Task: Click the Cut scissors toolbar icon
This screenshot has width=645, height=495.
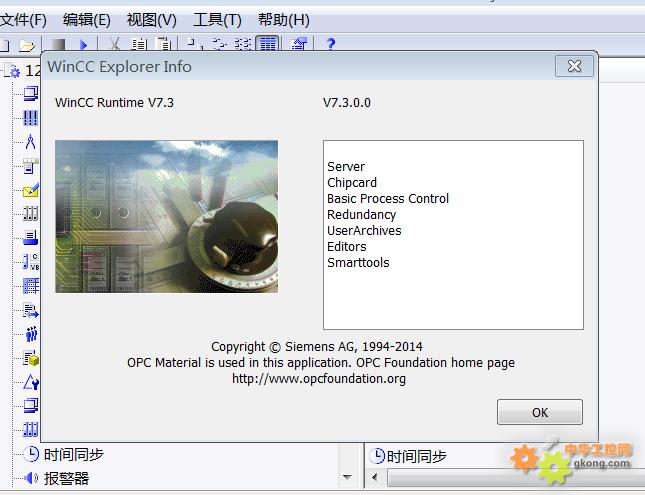Action: click(116, 44)
